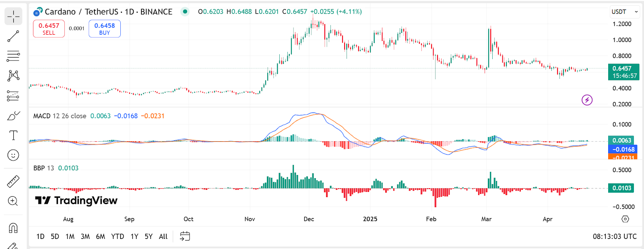Screen dimensions: 644x249
Task: Click the MACD line value tag -0.0168
Action: pyautogui.click(x=623, y=149)
